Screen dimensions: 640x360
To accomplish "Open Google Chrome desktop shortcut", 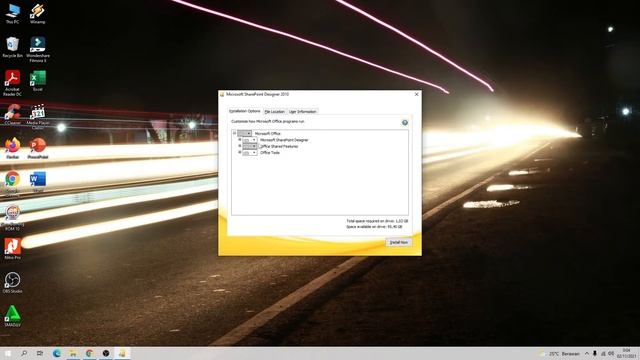I will [x=13, y=184].
